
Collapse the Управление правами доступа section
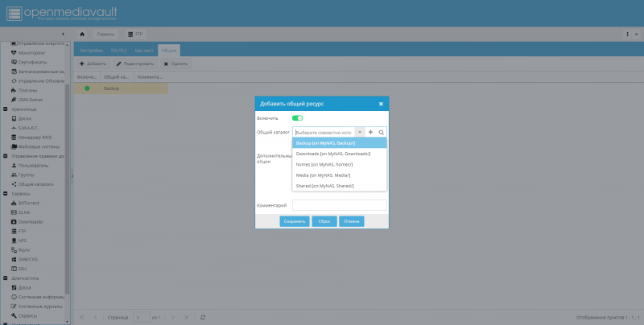6,156
